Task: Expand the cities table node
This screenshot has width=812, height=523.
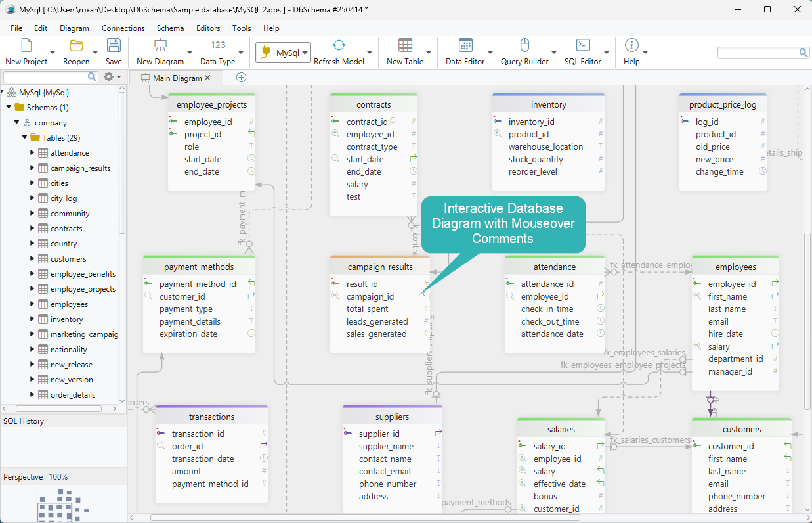Action: pyautogui.click(x=32, y=183)
